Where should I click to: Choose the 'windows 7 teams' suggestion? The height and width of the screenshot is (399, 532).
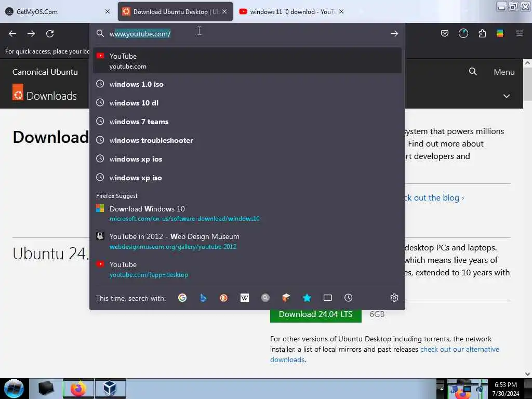(247, 122)
